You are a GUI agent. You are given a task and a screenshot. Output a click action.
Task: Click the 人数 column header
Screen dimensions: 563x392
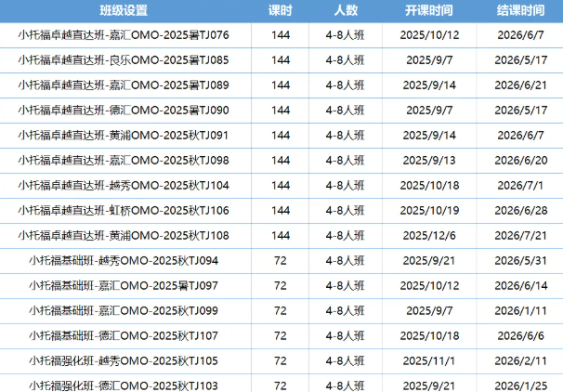346,10
